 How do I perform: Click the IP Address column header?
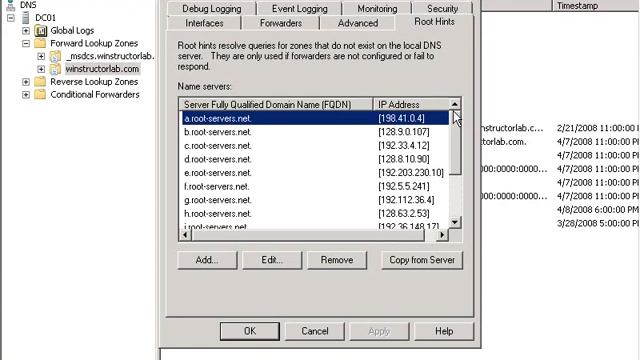tap(411, 104)
